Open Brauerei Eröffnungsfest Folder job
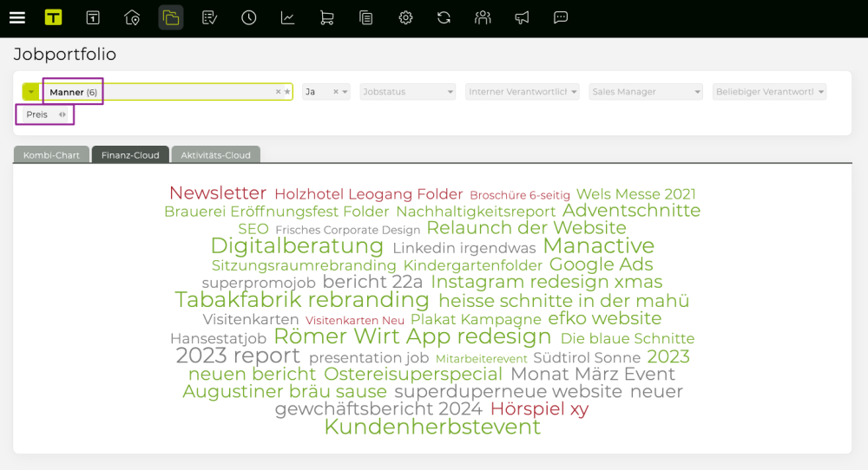Viewport: 868px width, 470px height. pyautogui.click(x=277, y=212)
